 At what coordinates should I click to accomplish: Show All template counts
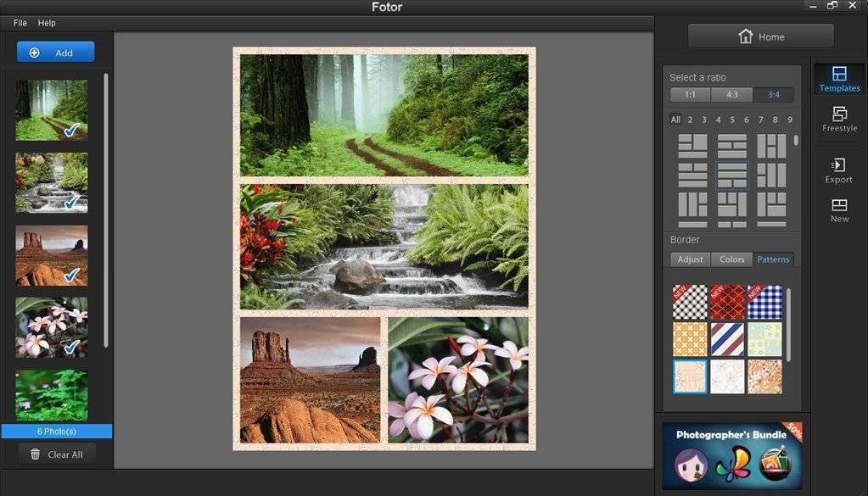675,120
